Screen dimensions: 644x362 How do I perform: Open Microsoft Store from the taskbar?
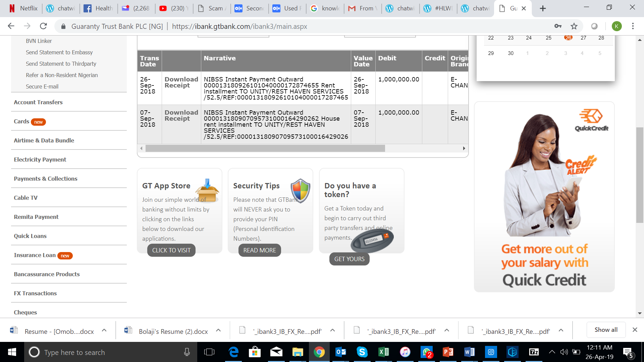tap(255, 352)
